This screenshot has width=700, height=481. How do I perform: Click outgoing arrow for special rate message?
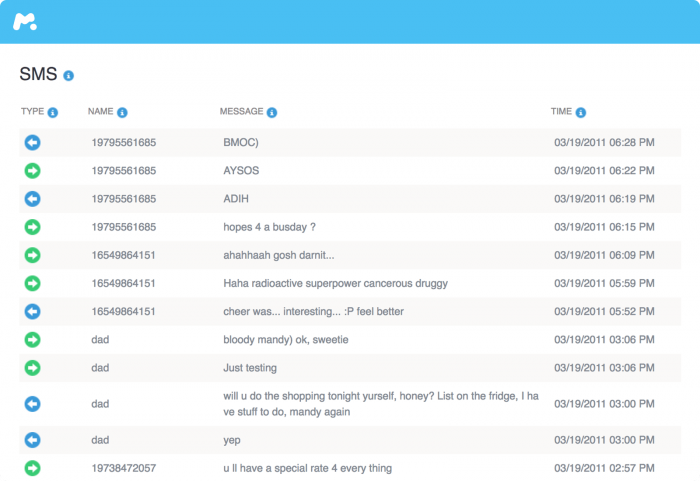[33, 468]
